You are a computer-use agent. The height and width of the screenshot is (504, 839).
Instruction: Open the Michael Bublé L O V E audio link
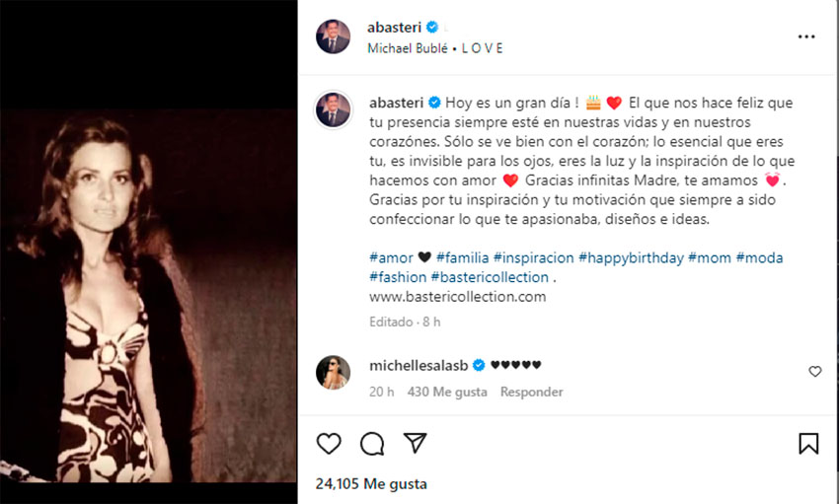pyautogui.click(x=435, y=48)
